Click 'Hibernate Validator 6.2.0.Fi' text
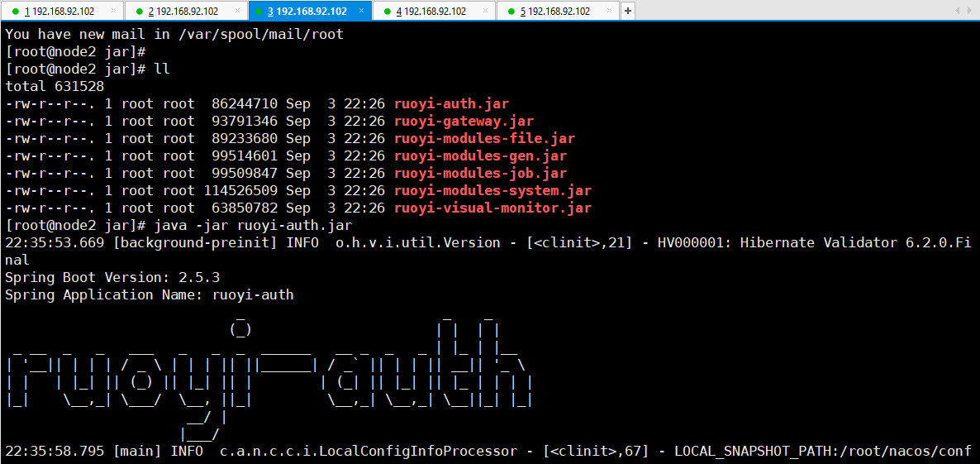Viewport: 980px width, 464px height. (x=856, y=242)
